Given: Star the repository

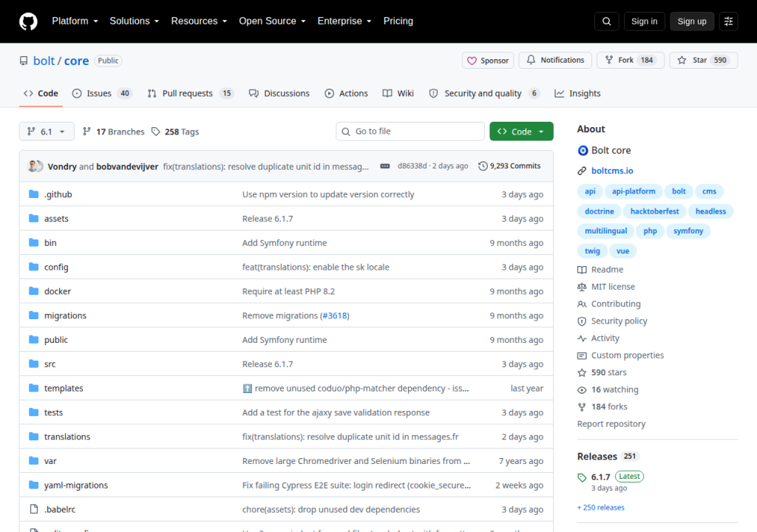Looking at the screenshot, I should coord(704,61).
